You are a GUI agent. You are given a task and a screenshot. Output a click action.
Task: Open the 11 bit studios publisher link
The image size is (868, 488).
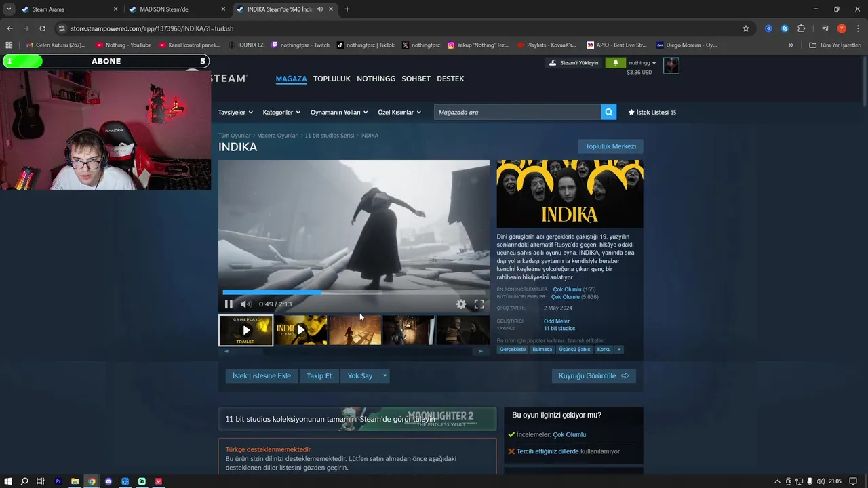(559, 328)
